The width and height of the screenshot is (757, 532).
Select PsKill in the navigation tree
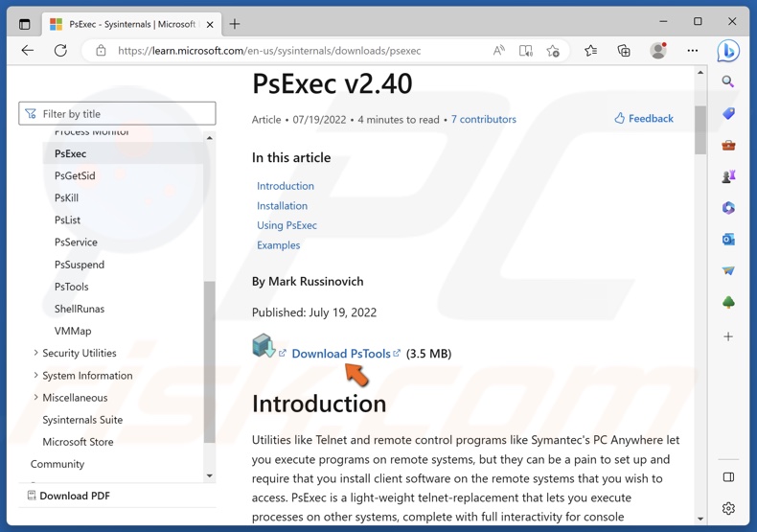click(67, 198)
